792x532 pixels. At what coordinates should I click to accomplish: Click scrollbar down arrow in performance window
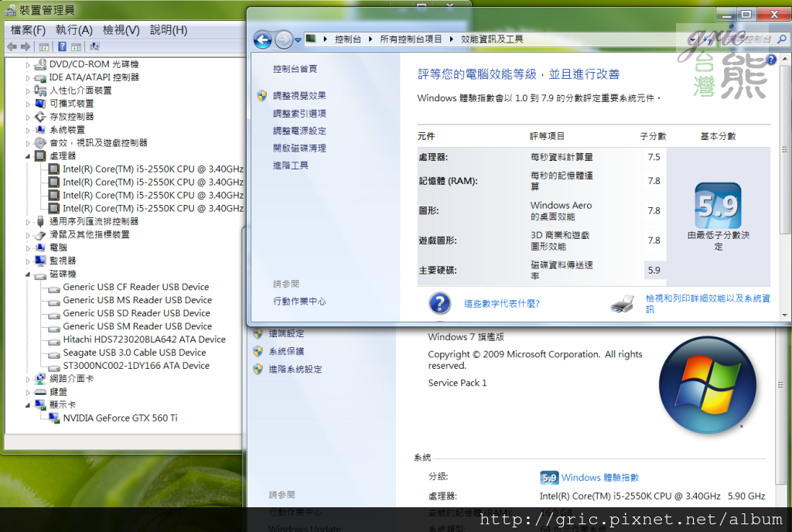tap(784, 315)
